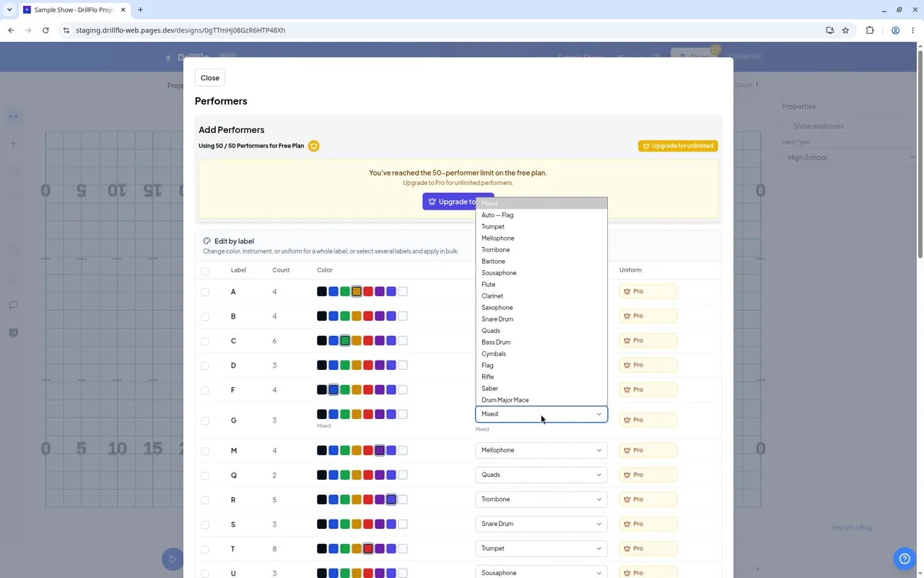
Task: Open the Quads instrument dropdown in row Q
Action: click(x=541, y=475)
